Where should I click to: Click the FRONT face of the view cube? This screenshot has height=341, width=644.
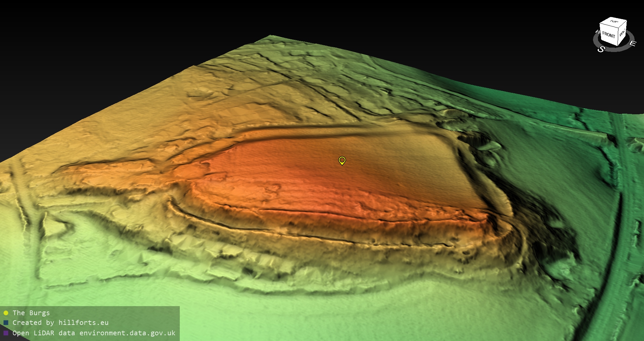coord(608,35)
